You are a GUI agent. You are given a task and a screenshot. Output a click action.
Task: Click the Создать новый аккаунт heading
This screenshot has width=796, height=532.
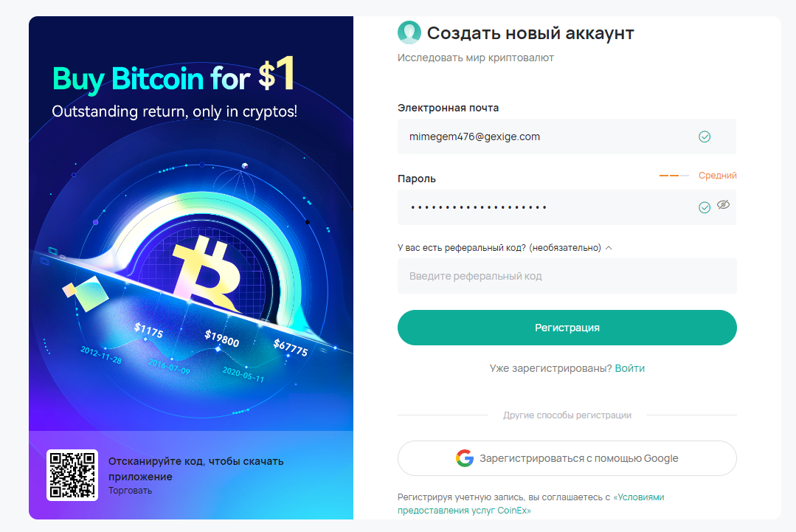coord(530,32)
